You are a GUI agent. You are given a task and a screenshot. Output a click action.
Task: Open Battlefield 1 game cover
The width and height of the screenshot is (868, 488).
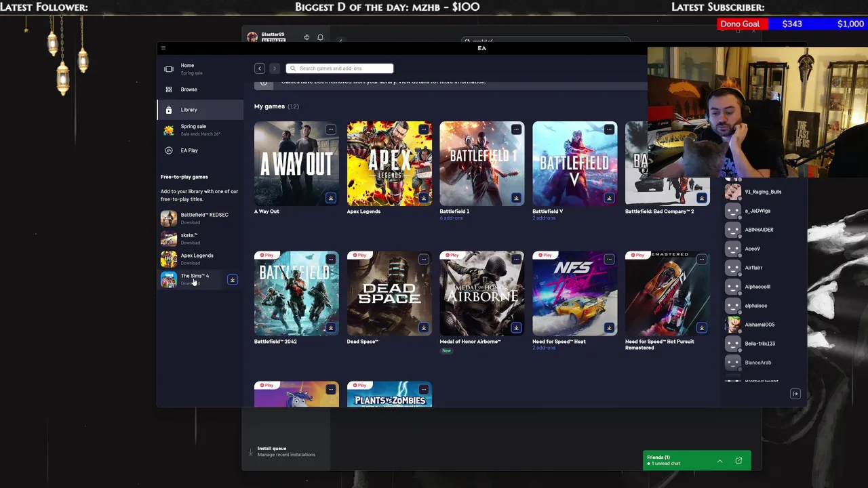click(482, 163)
